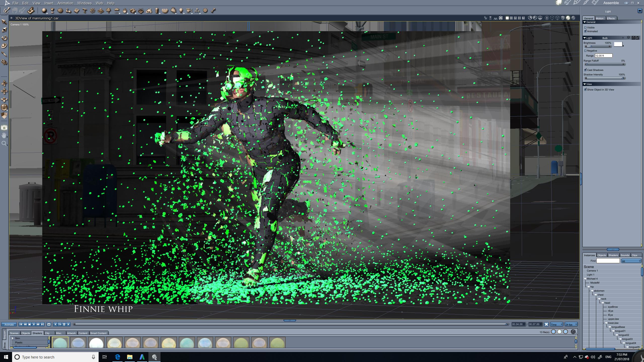Image resolution: width=644 pixels, height=362 pixels.
Task: Open the 24 fps dropdown
Action: 571,325
